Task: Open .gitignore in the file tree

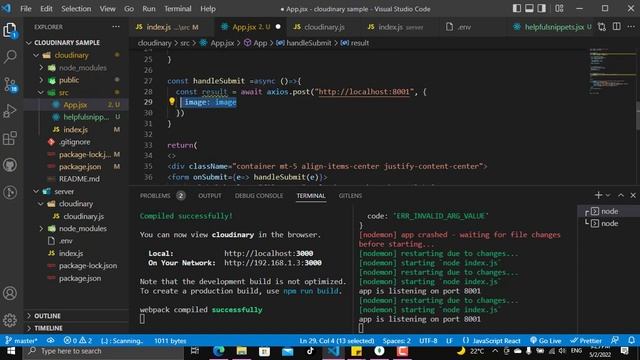Action: [75, 142]
